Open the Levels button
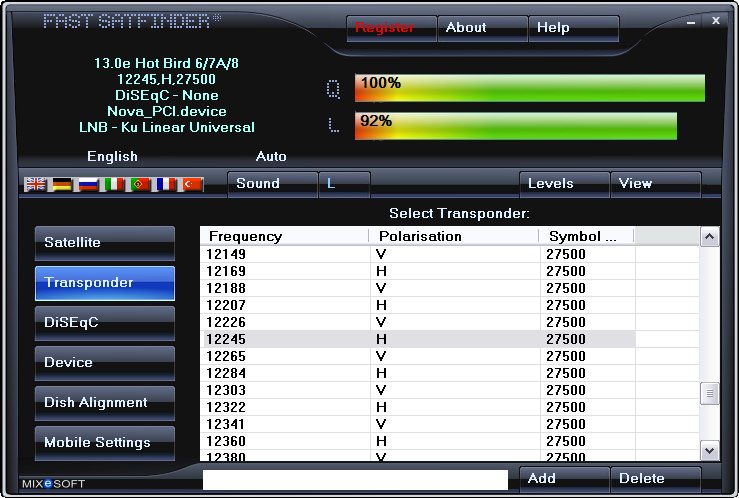This screenshot has height=498, width=739. (x=565, y=184)
